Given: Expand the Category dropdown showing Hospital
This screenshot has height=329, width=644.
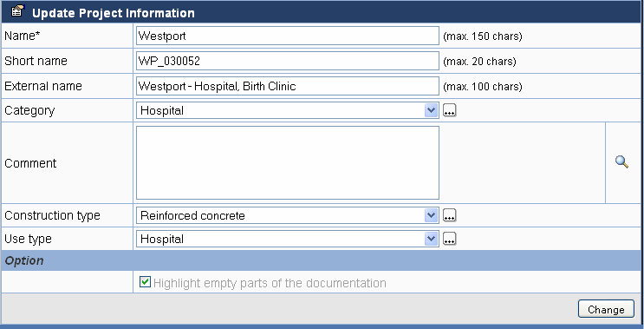Looking at the screenshot, I should click(288, 110).
